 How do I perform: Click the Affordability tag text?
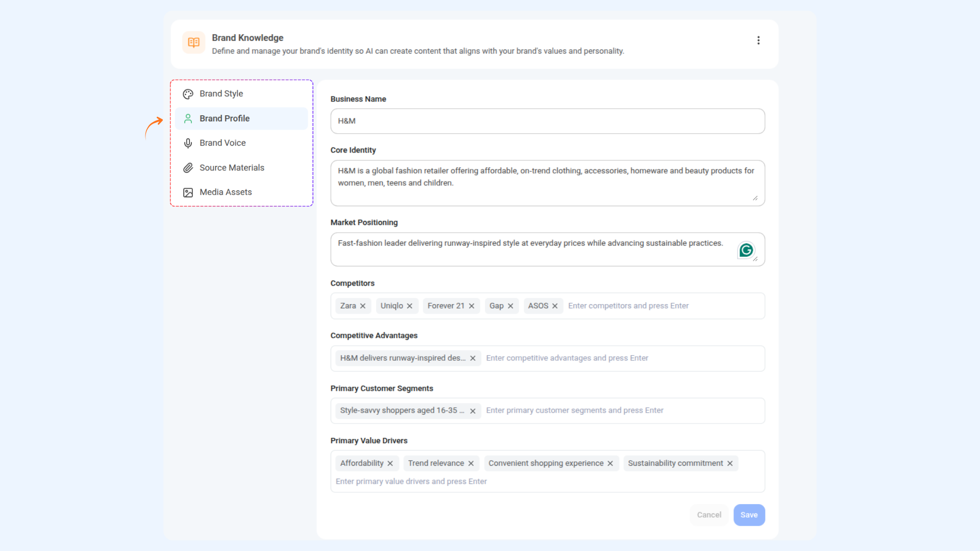tap(362, 463)
